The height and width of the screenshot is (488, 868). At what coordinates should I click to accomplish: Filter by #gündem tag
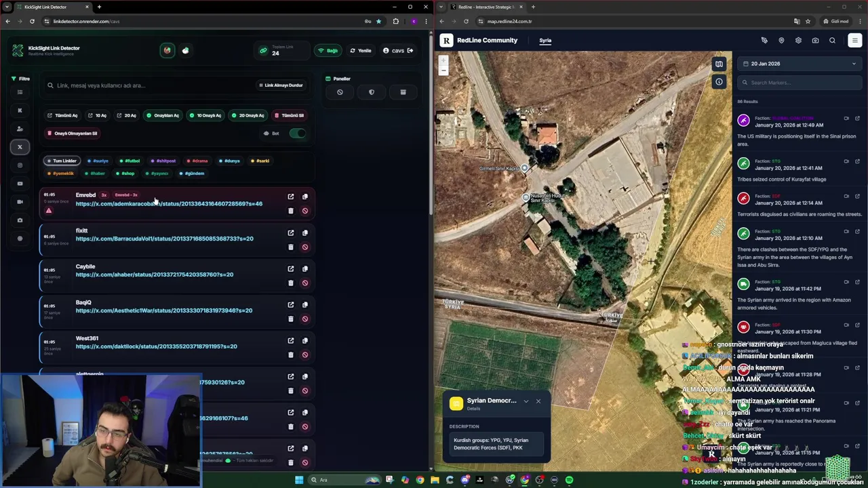pyautogui.click(x=192, y=174)
